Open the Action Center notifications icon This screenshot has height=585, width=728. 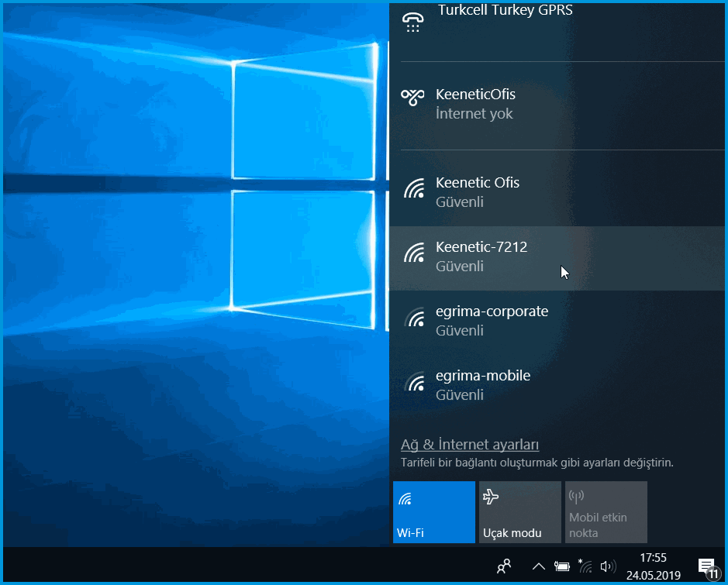706,566
